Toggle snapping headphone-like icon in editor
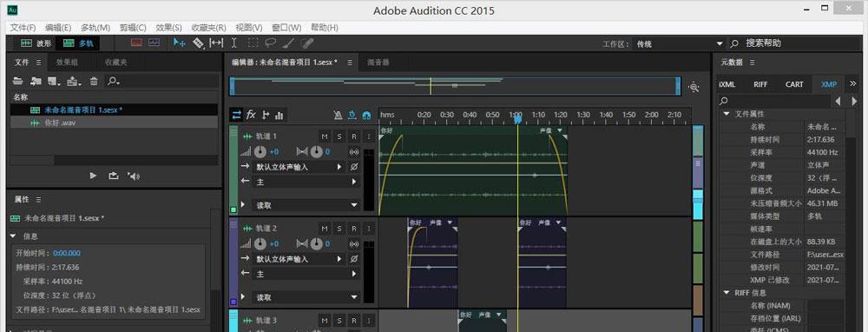Viewport: 868px width, 332px height. (366, 116)
